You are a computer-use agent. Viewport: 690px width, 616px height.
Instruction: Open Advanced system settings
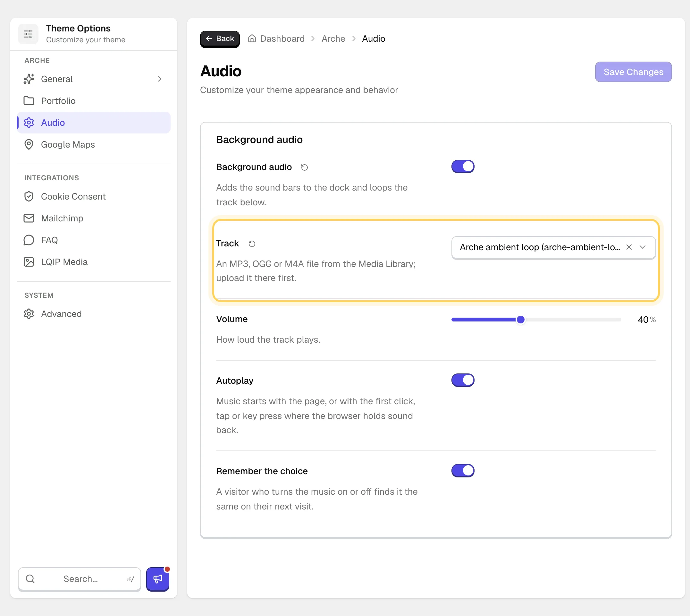(94, 314)
